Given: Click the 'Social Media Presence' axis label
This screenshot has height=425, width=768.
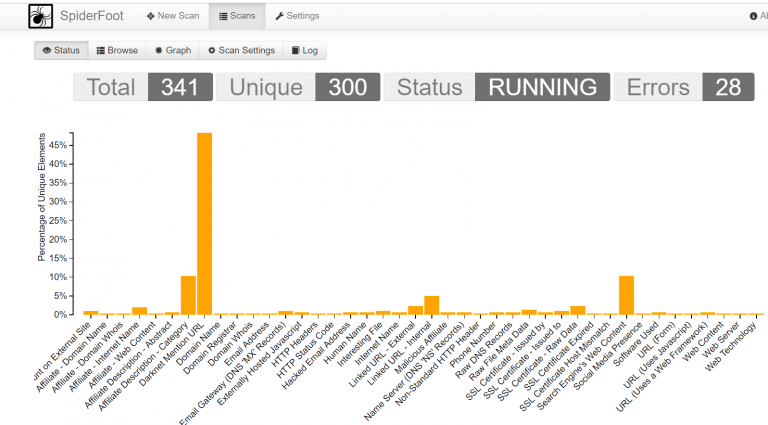Looking at the screenshot, I should coord(608,355).
